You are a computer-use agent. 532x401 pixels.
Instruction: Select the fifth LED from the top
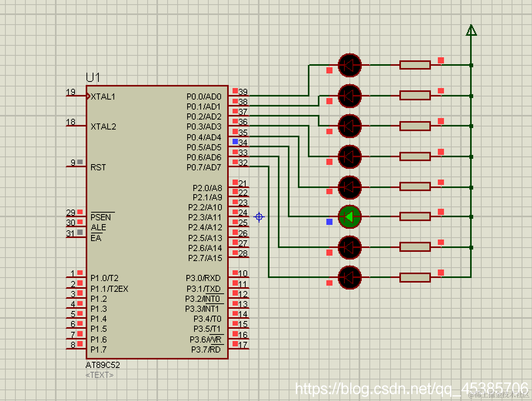[349, 187]
